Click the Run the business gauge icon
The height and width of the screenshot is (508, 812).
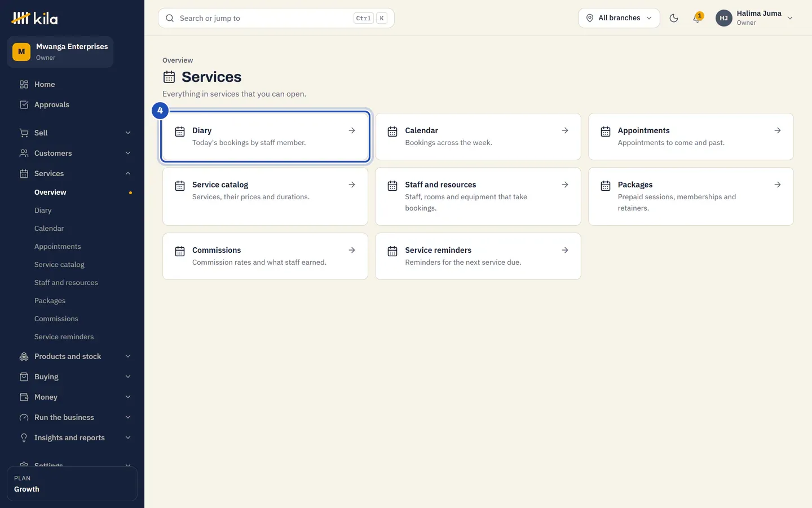(x=24, y=417)
